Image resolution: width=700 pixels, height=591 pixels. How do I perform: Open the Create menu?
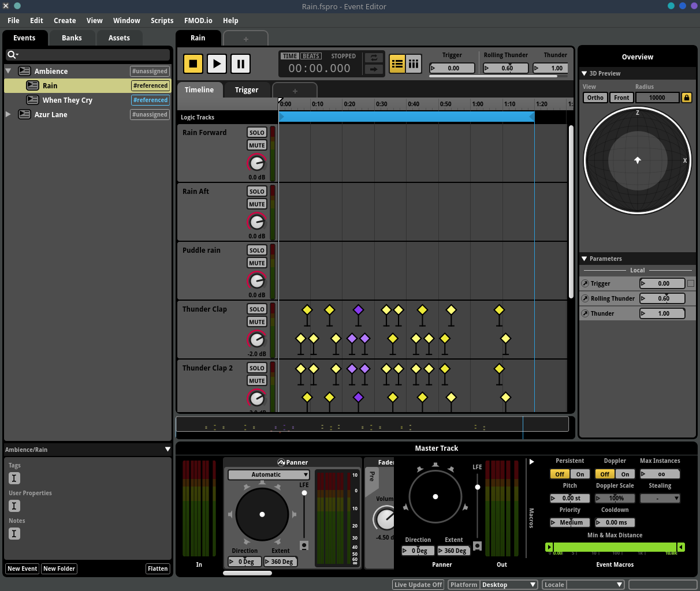65,20
